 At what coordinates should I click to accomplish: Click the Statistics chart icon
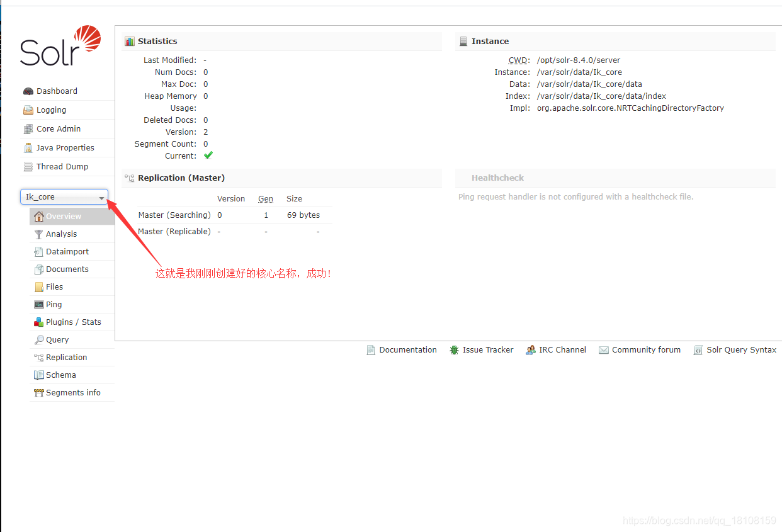coord(130,42)
